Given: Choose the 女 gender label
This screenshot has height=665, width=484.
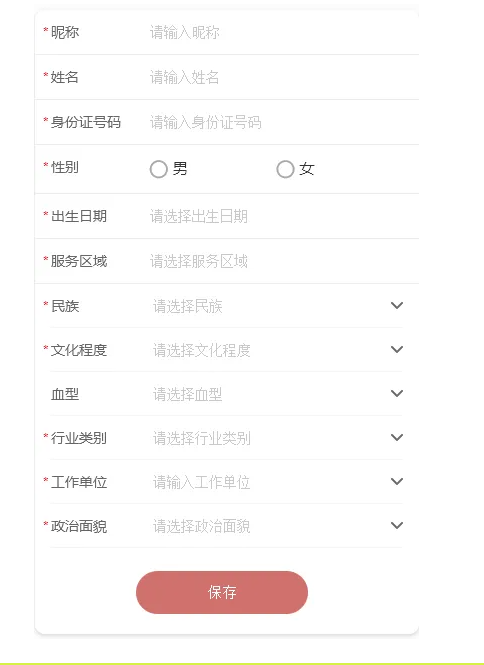Looking at the screenshot, I should 307,169.
